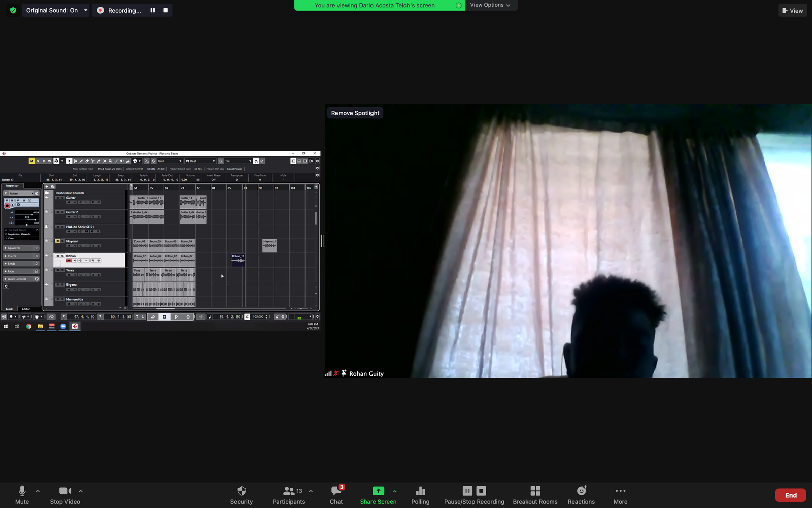This screenshot has width=812, height=508.
Task: Open the Security shield icon
Action: pyautogui.click(x=242, y=491)
